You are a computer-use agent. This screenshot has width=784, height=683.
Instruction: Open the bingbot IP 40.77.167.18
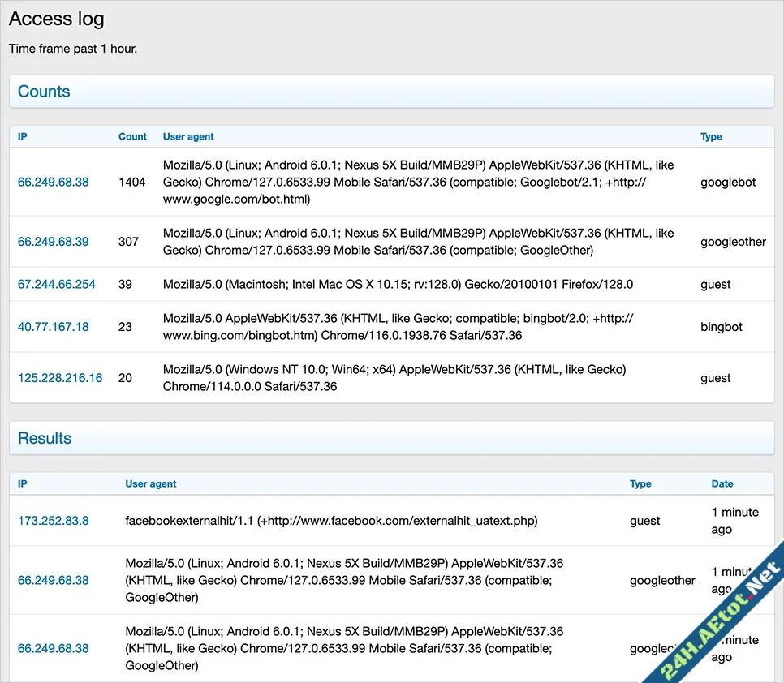click(54, 327)
